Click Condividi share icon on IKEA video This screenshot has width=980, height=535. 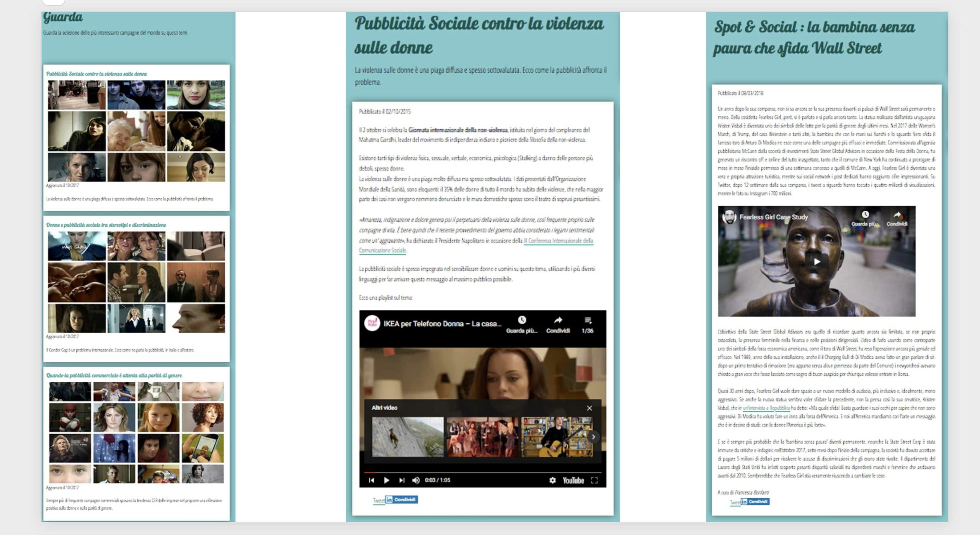(558, 321)
